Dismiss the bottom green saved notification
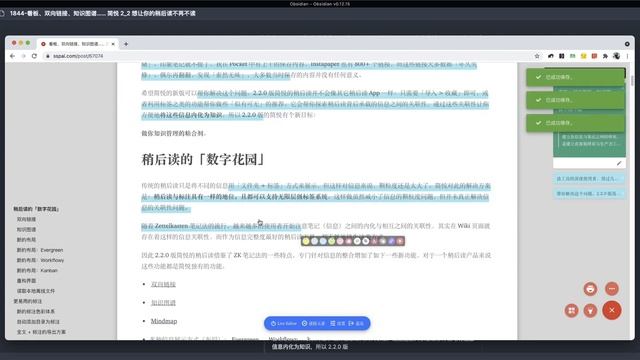 [x=575, y=123]
